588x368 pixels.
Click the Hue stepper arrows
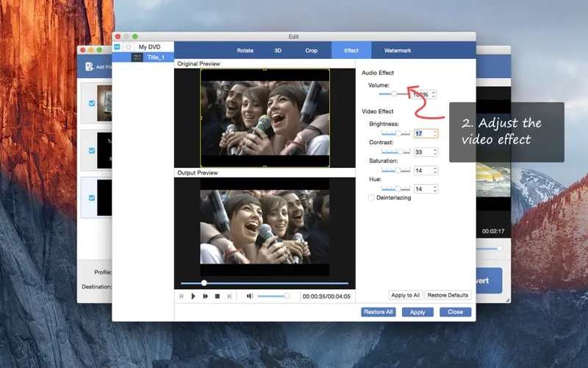[435, 189]
